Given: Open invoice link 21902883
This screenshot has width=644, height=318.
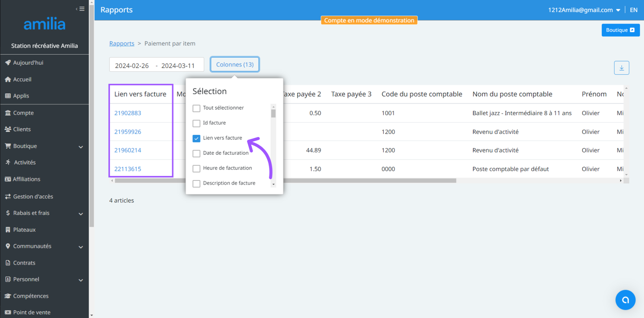Looking at the screenshot, I should click(128, 113).
